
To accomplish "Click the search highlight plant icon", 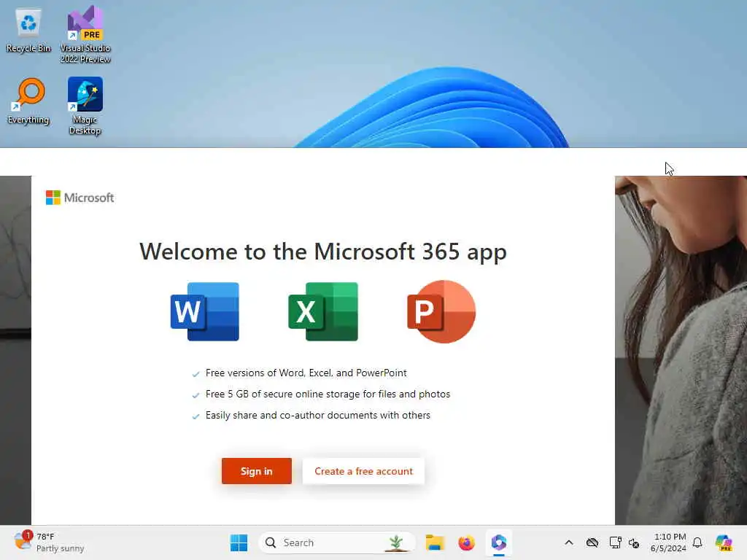I will [x=396, y=542].
